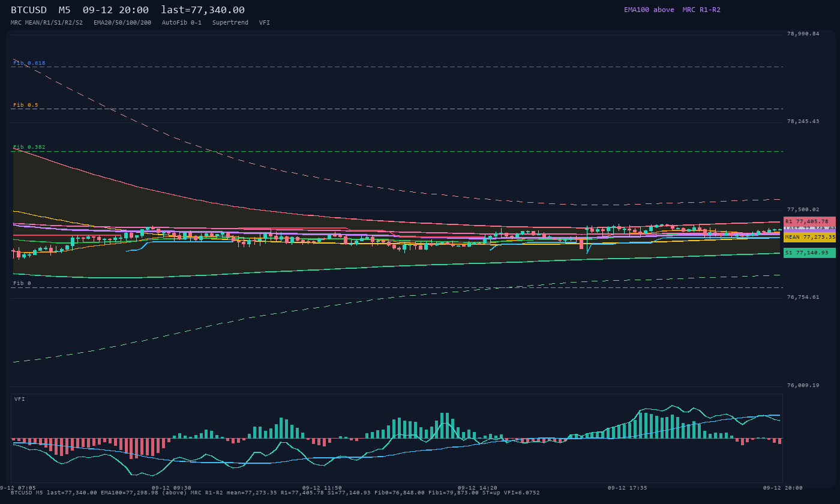The height and width of the screenshot is (504, 840).
Task: Click the 'VFI' entry in the indicator legend
Action: tap(265, 23)
